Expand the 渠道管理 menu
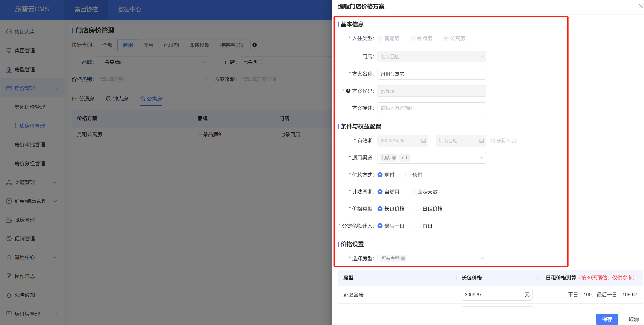The width and height of the screenshot is (644, 325). [55, 182]
